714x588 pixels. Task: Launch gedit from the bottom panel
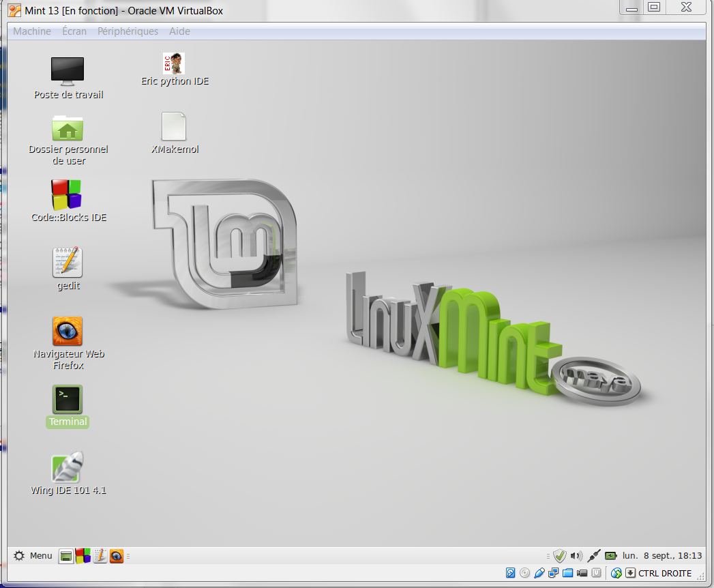[100, 556]
